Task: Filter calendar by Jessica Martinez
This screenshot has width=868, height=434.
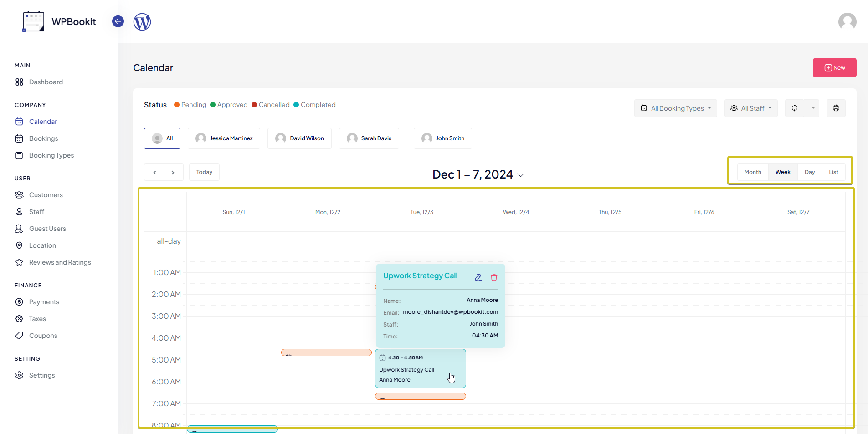Action: pyautogui.click(x=224, y=138)
